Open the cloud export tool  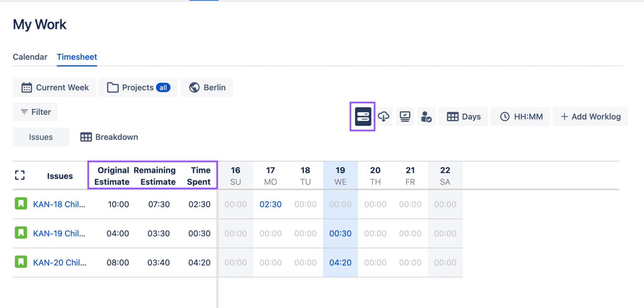pos(384,117)
